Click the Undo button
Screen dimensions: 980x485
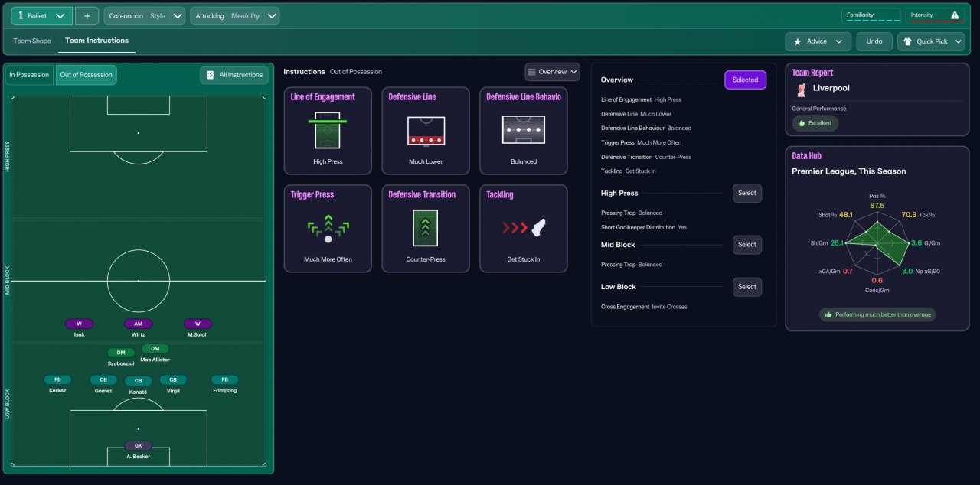click(x=874, y=41)
